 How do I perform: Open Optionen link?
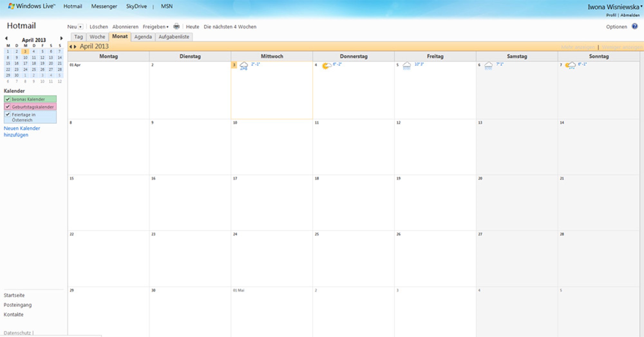(x=616, y=27)
